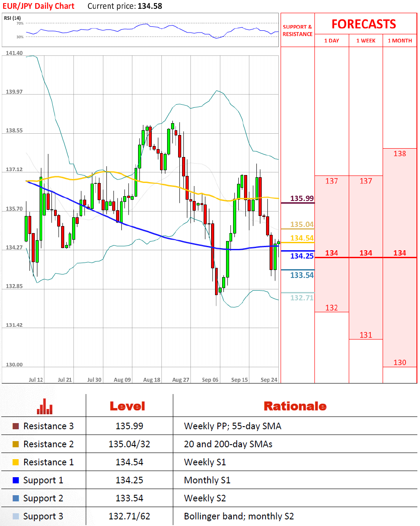Click the Bollinger band; monthly S2 rationale
Screen dimensions: 420x526
tap(239, 517)
